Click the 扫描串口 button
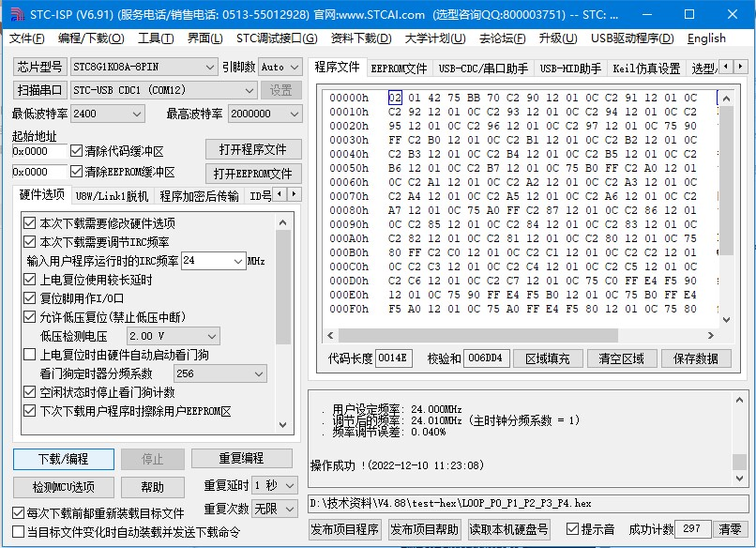The width and height of the screenshot is (756, 548). [39, 90]
